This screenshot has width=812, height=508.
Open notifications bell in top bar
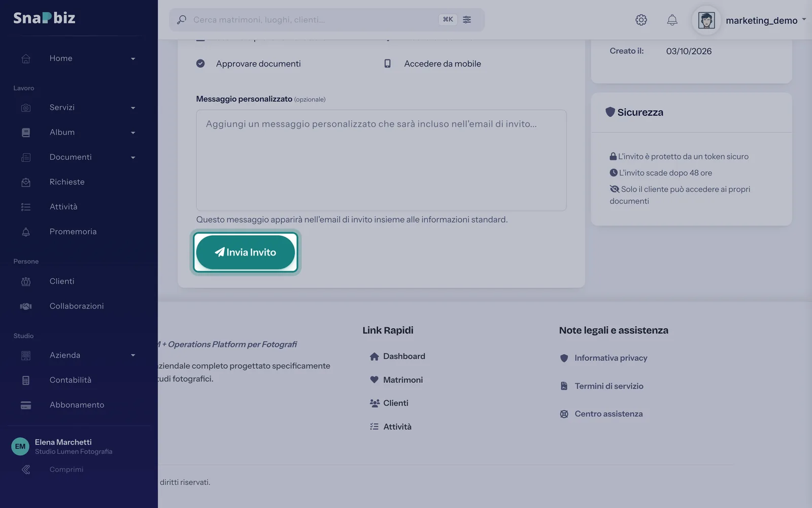tap(672, 20)
